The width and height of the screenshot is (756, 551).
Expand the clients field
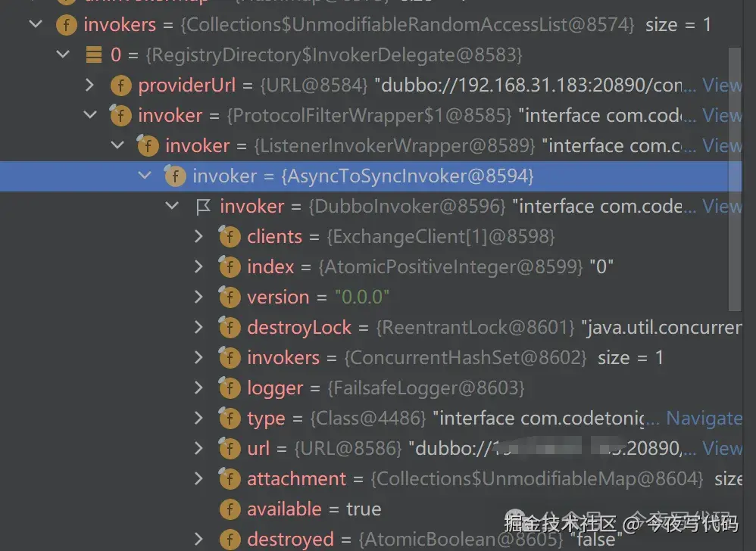click(198, 236)
